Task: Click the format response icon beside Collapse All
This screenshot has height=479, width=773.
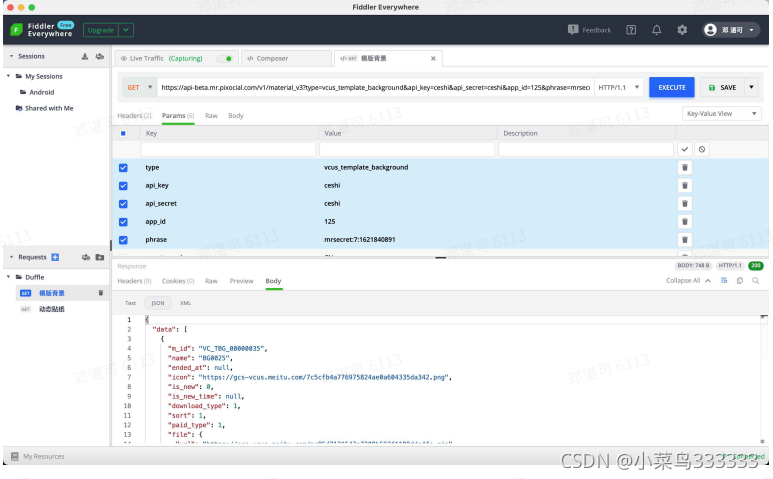Action: 724,280
